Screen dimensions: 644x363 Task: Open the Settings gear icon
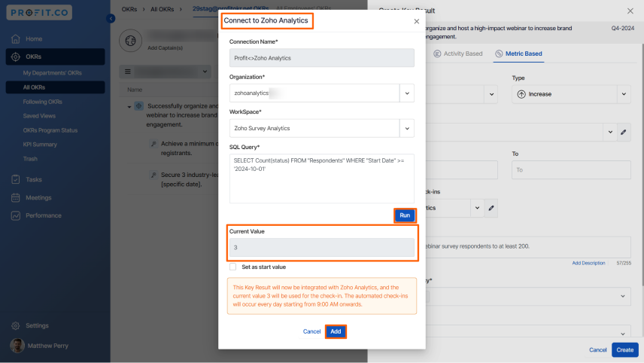tap(16, 325)
